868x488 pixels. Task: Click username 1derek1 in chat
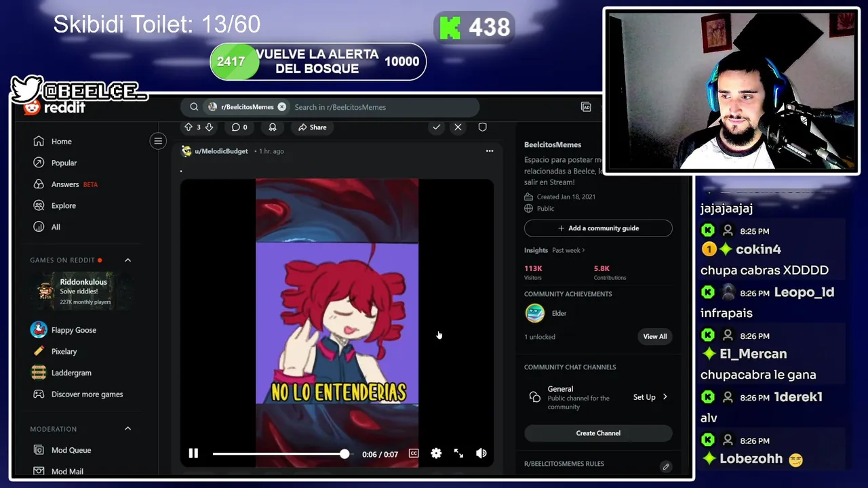click(798, 397)
